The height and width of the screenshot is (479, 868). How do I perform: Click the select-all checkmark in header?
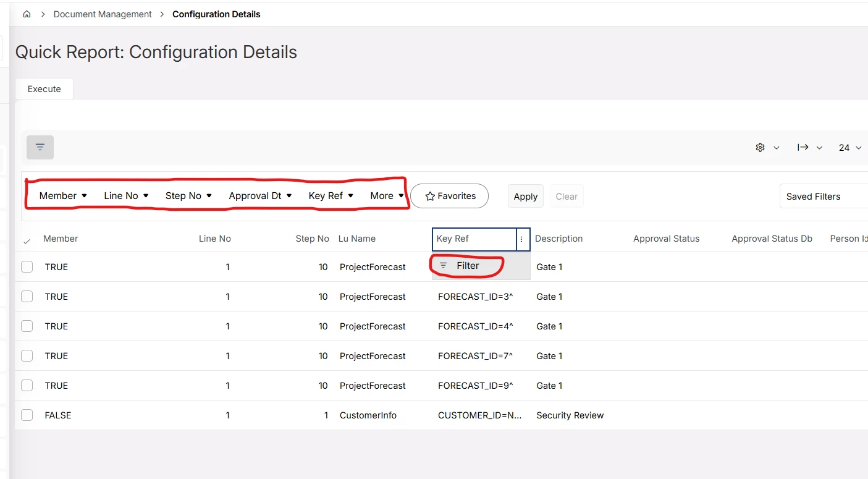tap(27, 241)
